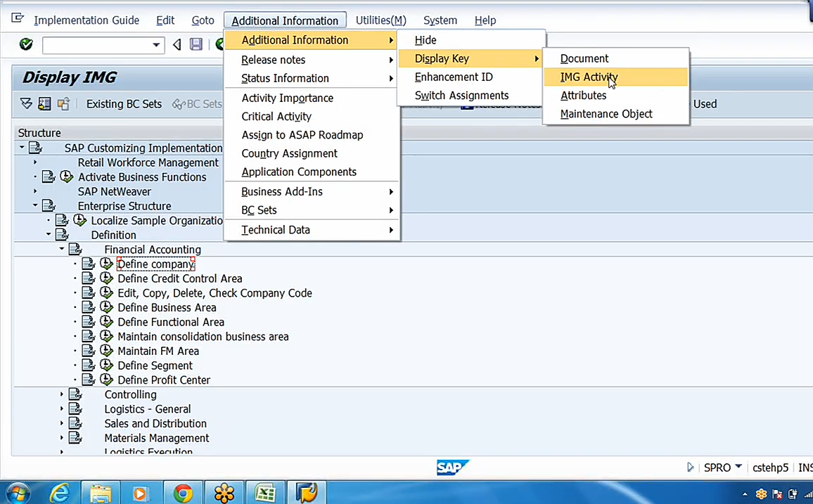Open Technical Data submenu
Viewport: 813px width, 504px height.
(x=312, y=229)
